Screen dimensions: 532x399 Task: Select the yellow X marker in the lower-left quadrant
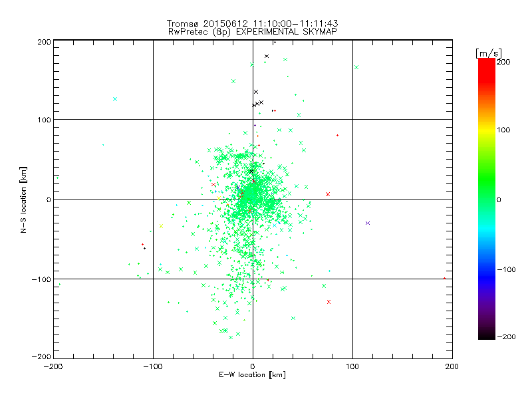point(161,226)
